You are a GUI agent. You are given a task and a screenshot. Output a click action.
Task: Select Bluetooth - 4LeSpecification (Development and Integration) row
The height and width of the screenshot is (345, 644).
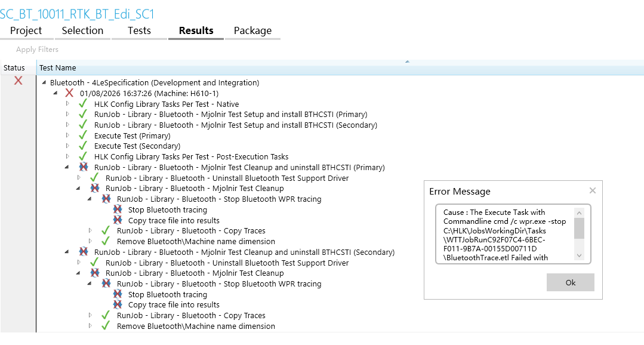tap(155, 82)
